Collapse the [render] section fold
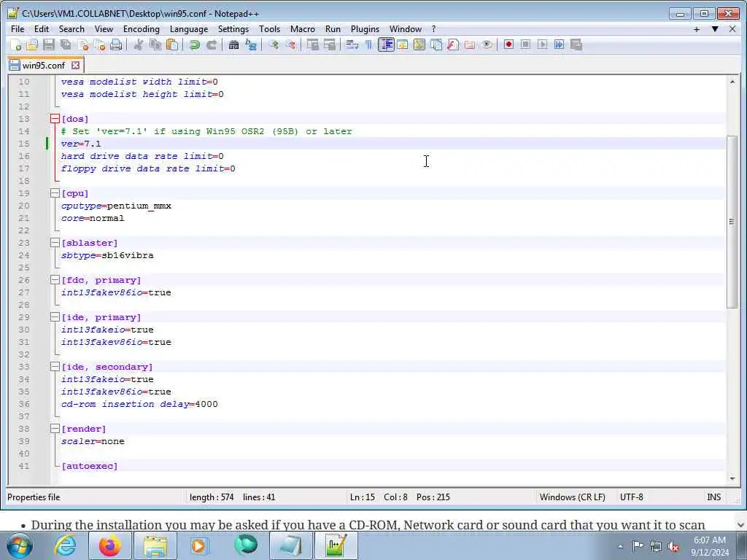The height and width of the screenshot is (560, 747). tap(55, 429)
